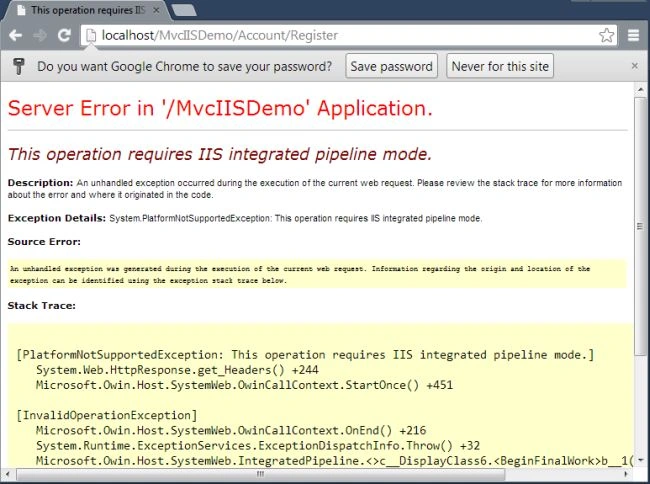
Task: Bookmark this page with the star icon
Action: click(606, 35)
